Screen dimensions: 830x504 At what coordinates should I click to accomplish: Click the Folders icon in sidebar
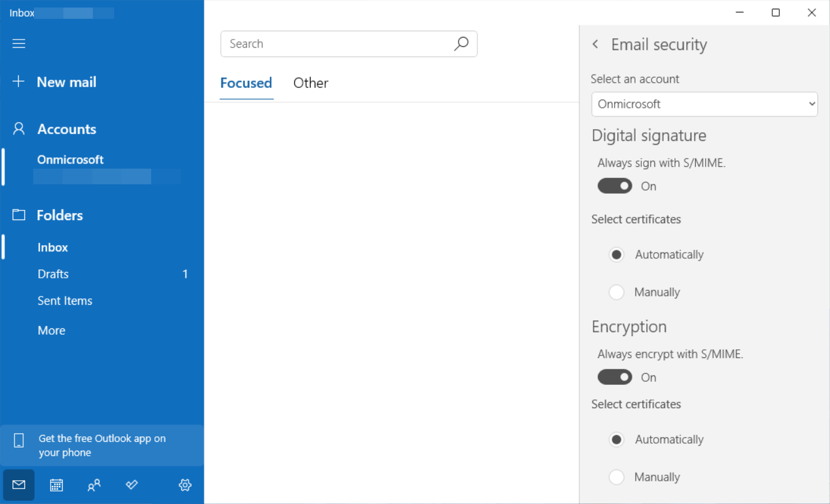tap(18, 215)
